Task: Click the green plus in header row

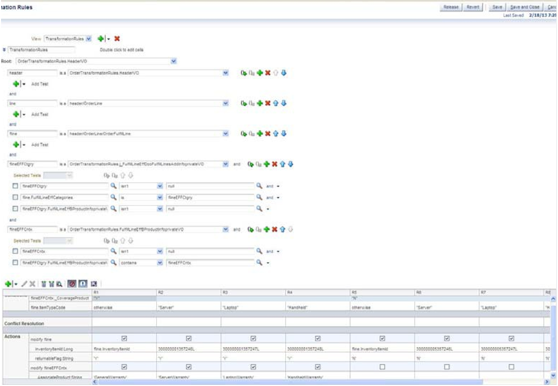Action: point(260,73)
